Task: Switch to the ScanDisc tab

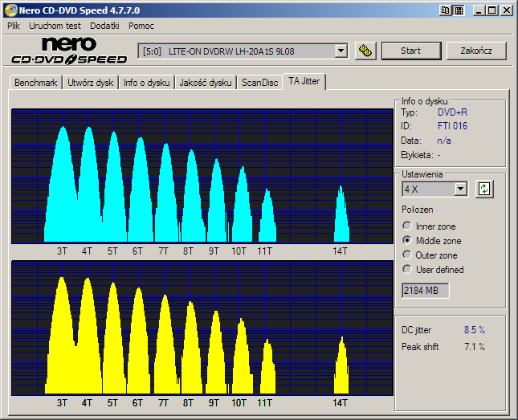Action: pyautogui.click(x=259, y=83)
